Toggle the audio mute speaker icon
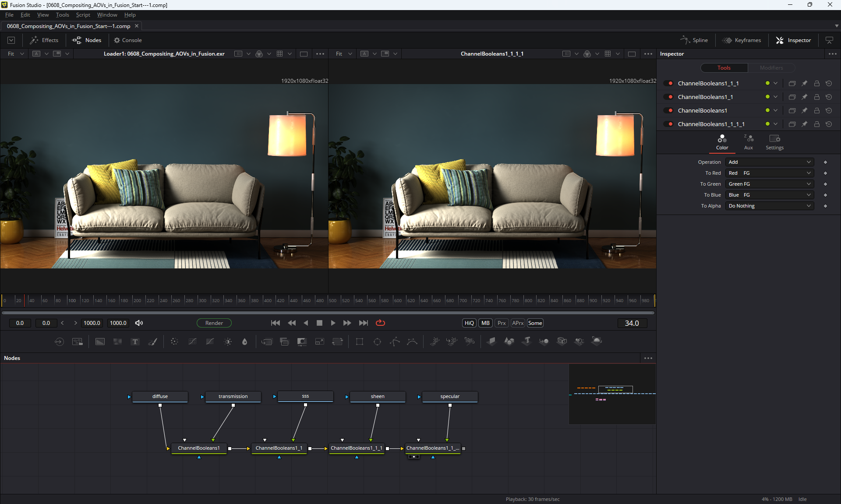Viewport: 841px width, 504px height. pyautogui.click(x=139, y=323)
